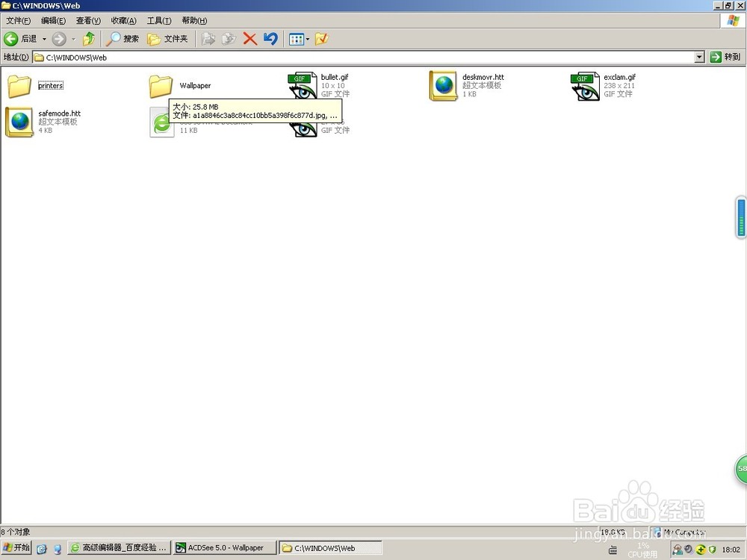Delete selection with the red X icon
This screenshot has width=747, height=560.
coord(250,39)
